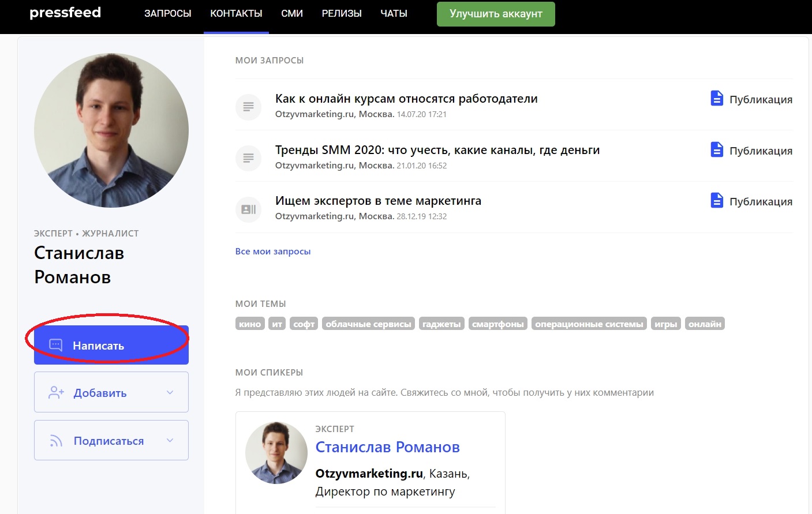Select the операционные системы topic tag
This screenshot has height=514, width=812.
589,324
